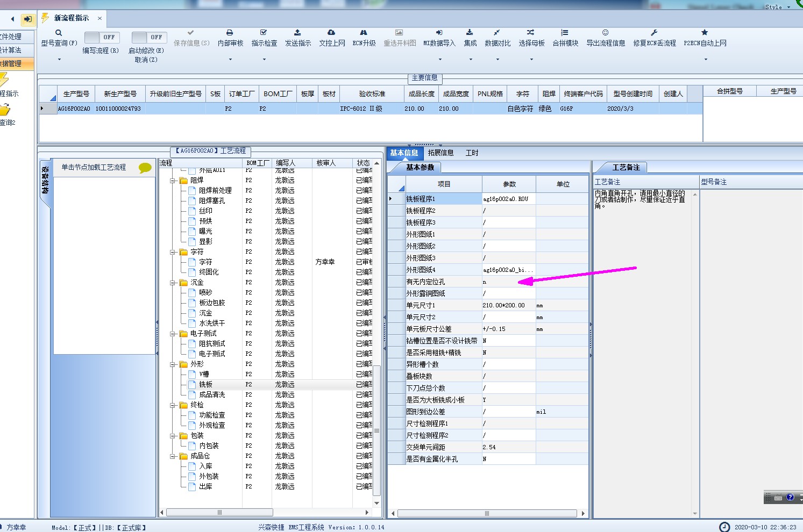Click the 参数 column header
The height and width of the screenshot is (532, 803).
tap(509, 184)
